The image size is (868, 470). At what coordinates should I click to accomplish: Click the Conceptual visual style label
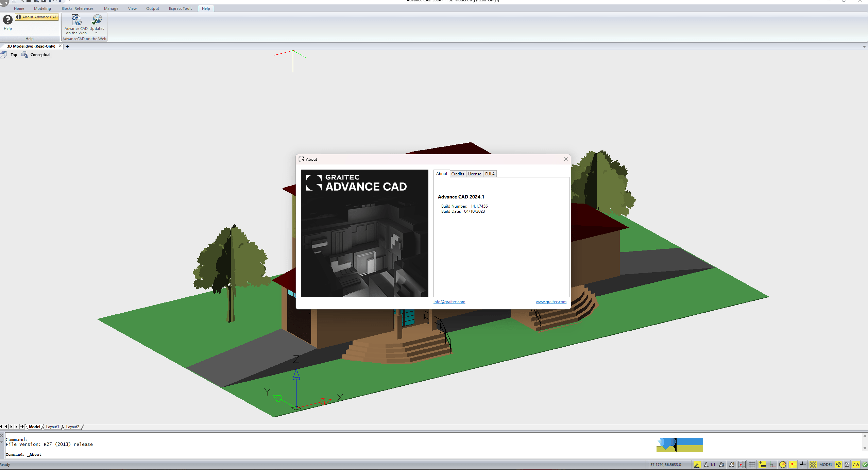point(40,55)
